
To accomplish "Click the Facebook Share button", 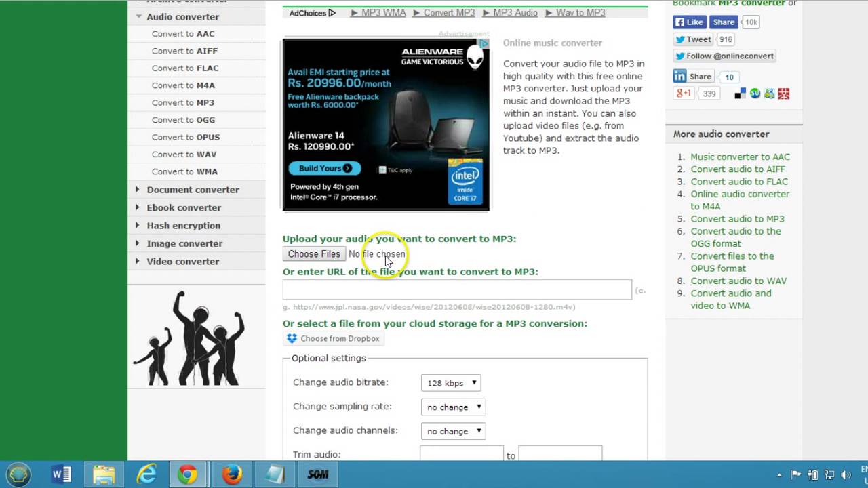I will 723,22.
